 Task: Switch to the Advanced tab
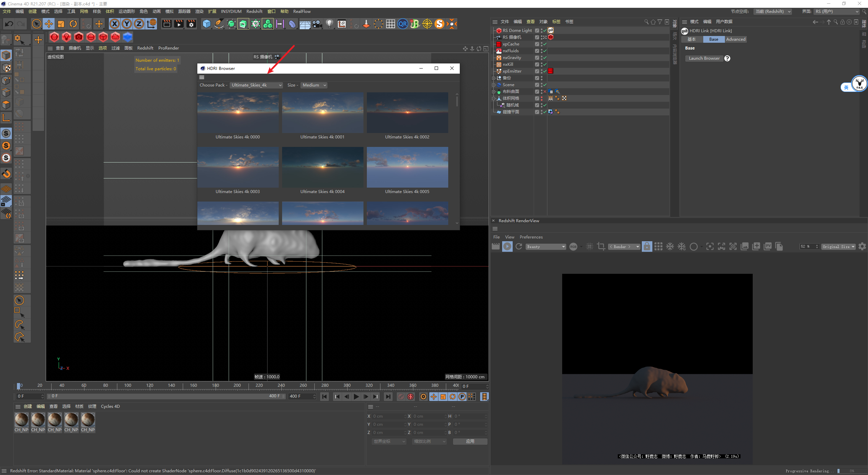[735, 39]
